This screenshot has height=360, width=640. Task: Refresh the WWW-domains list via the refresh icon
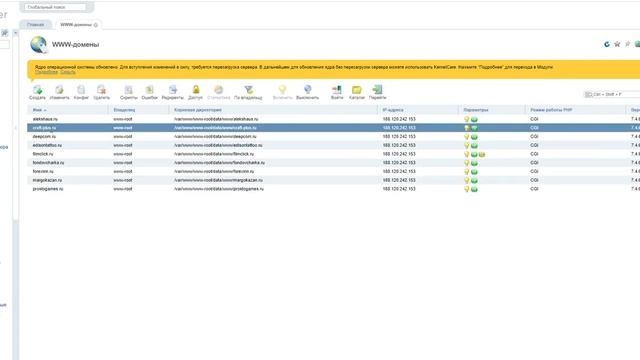[607, 44]
